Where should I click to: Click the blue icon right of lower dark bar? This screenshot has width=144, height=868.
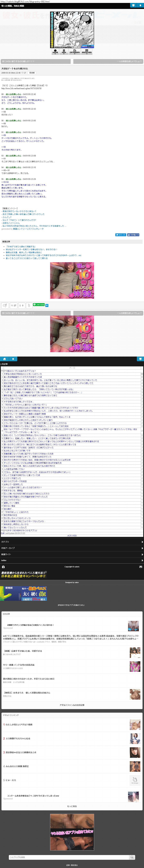(140, 359)
